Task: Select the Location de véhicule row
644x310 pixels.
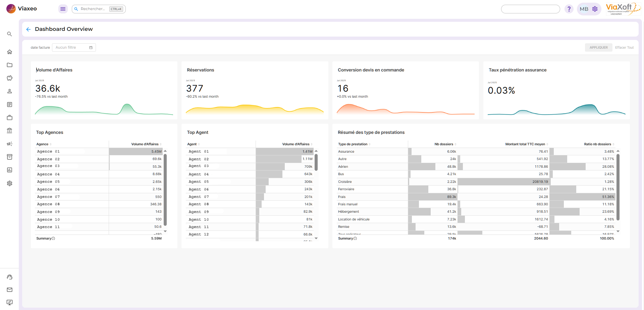Action: coord(477,219)
